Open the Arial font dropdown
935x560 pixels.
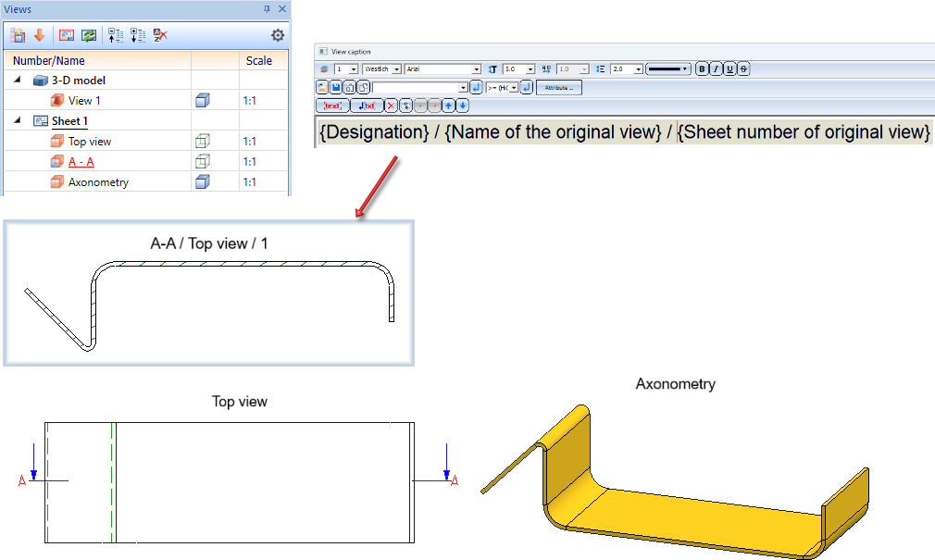[476, 69]
